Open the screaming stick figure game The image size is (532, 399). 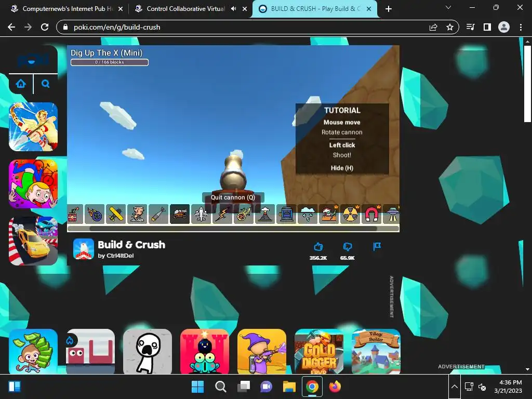pos(148,352)
